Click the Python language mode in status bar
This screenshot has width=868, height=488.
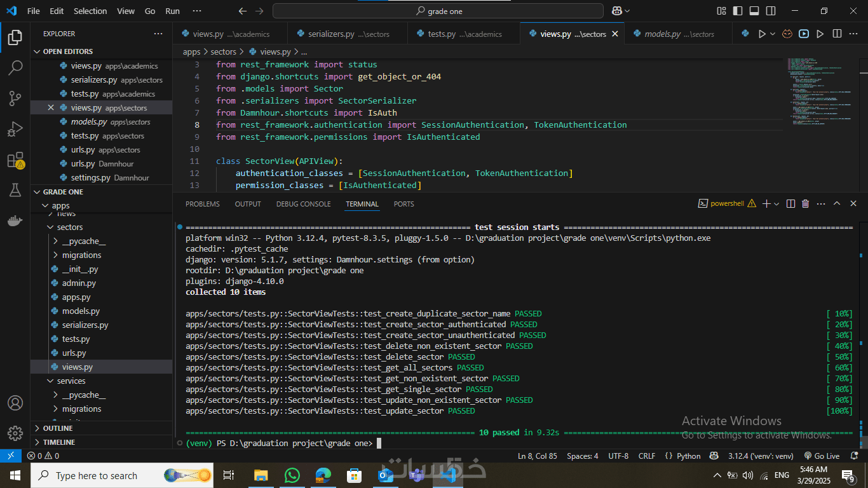coord(682,456)
